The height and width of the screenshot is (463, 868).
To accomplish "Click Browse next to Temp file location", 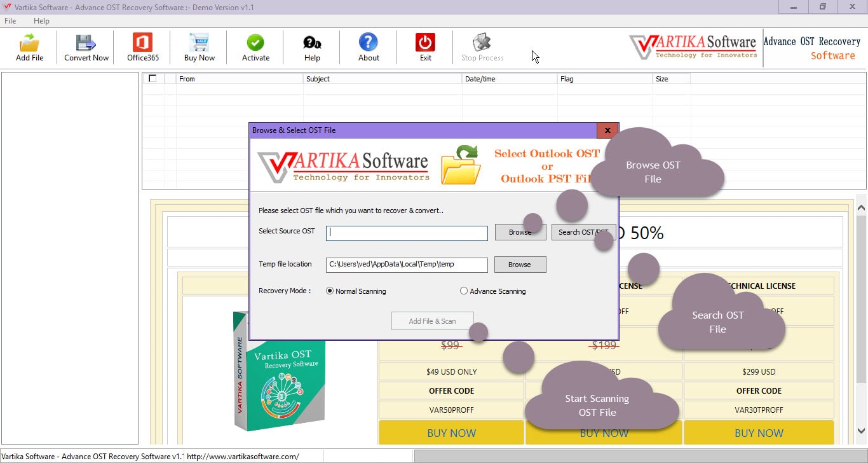I will coord(520,265).
